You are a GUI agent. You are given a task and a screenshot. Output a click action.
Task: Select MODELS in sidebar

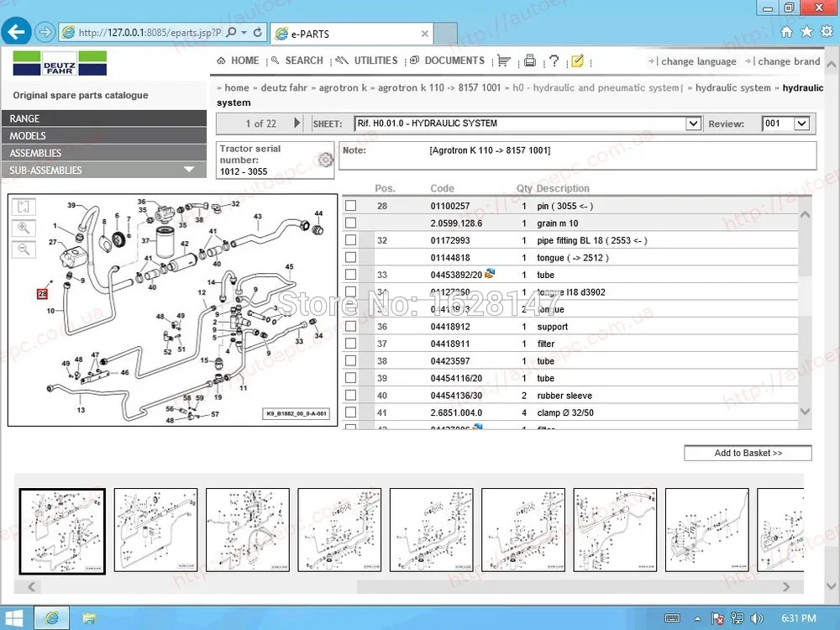[x=104, y=135]
